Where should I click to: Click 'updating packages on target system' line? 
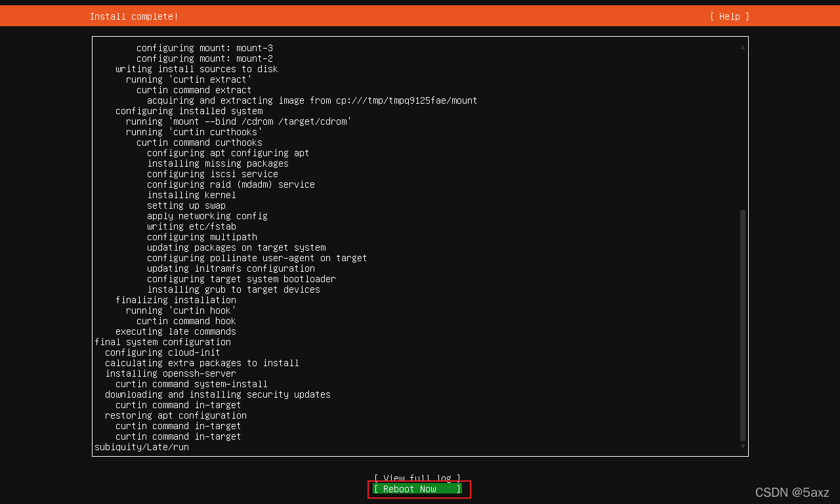click(236, 247)
